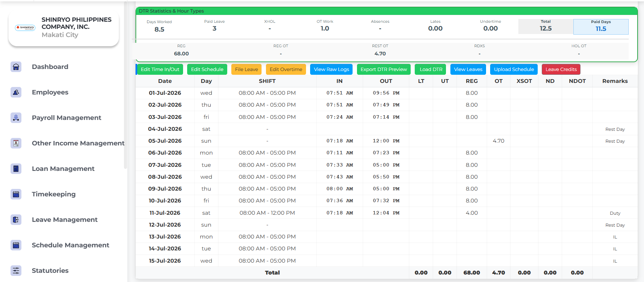This screenshot has width=644, height=282.
Task: Open Other Income Management
Action: (x=78, y=143)
